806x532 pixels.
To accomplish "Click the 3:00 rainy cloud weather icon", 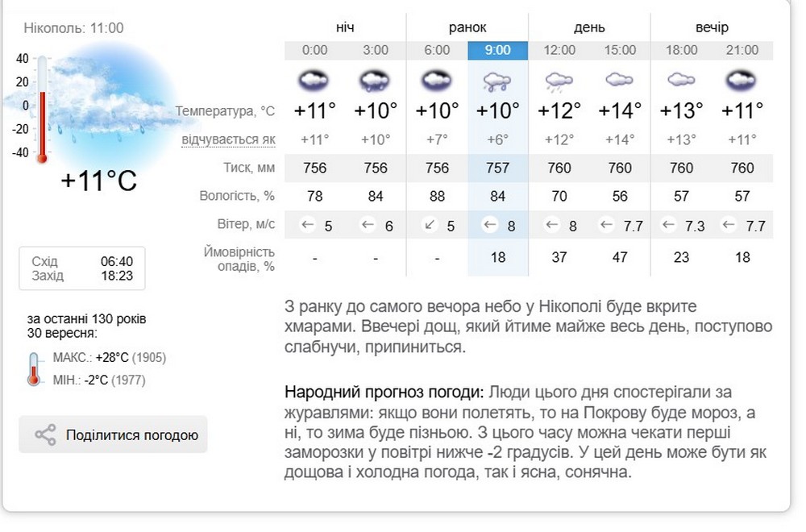I will pos(376,80).
